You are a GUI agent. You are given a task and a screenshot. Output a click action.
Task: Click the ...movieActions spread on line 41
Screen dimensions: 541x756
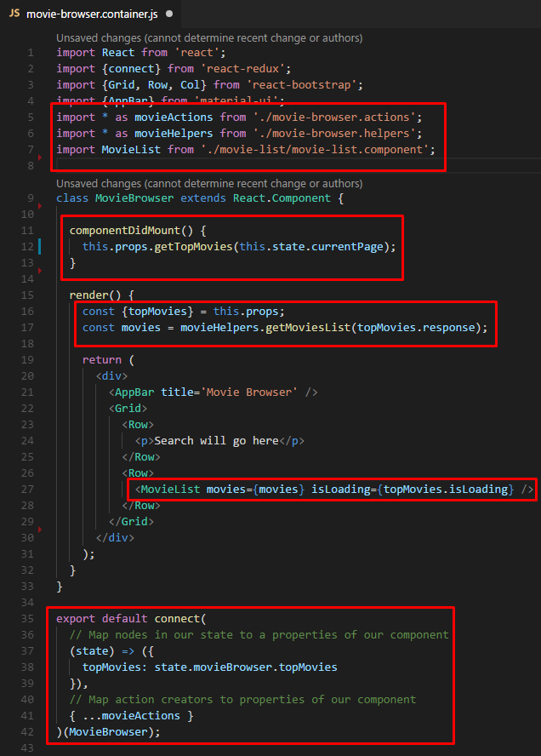click(131, 715)
